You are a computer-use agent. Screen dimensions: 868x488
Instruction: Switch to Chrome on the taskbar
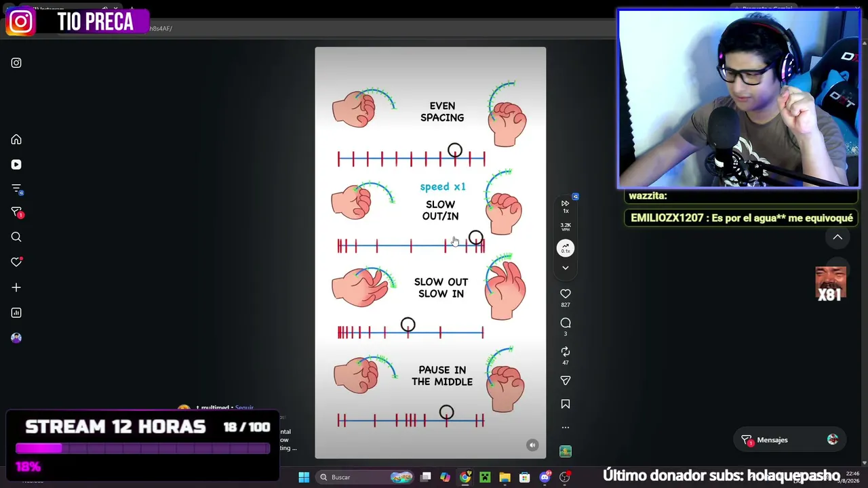coord(465,477)
